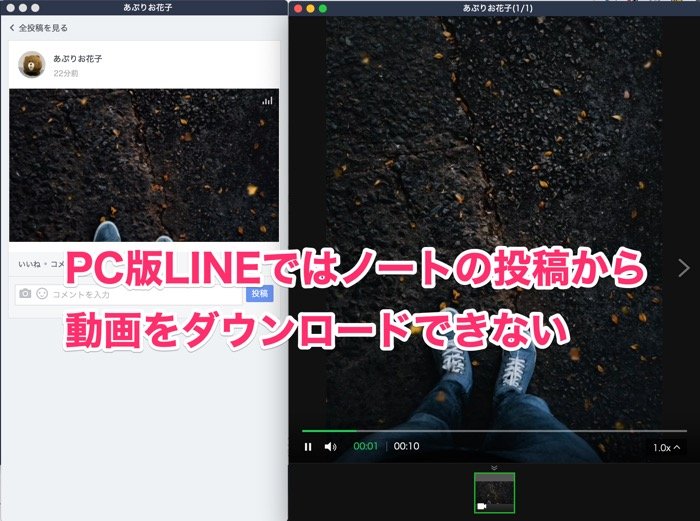Click the あぷりお花子 username in post
Screen dimensions: 700x521
pos(77,59)
